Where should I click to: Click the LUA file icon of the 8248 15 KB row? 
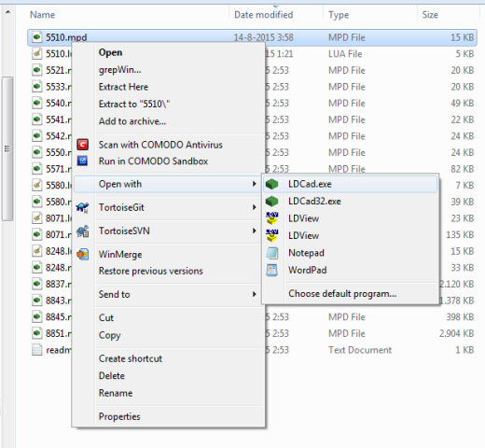click(x=36, y=251)
